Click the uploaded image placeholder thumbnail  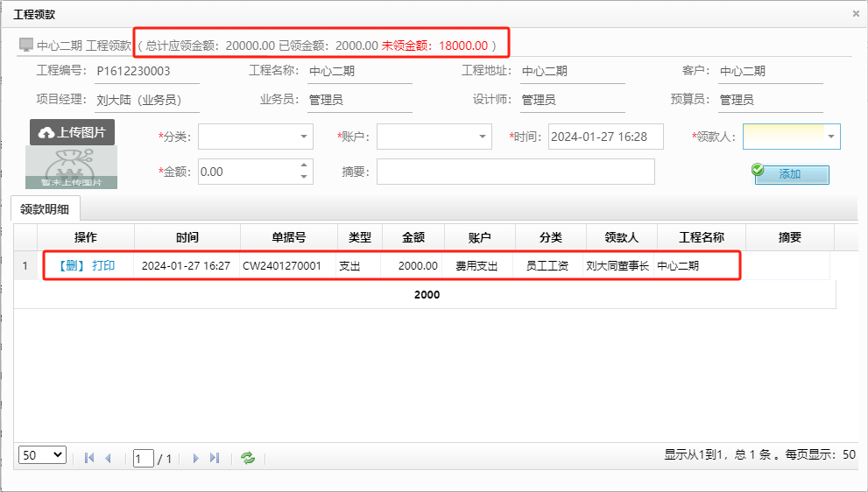point(73,168)
